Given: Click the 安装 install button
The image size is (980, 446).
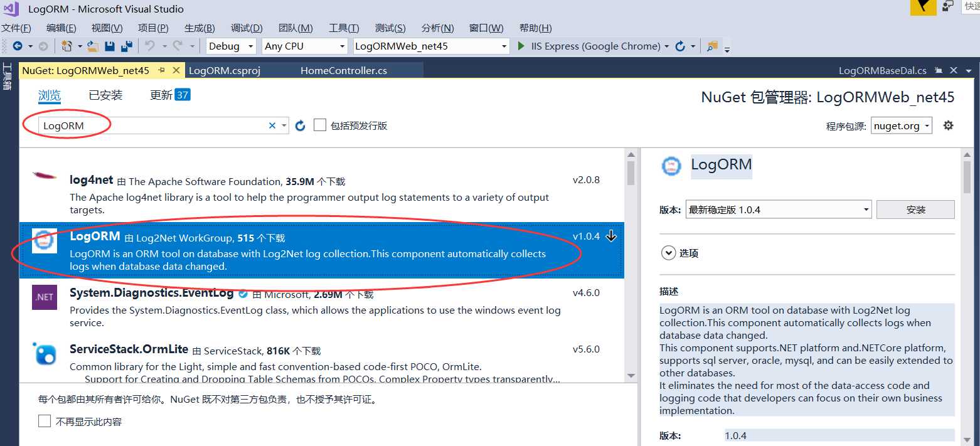Looking at the screenshot, I should (x=915, y=209).
